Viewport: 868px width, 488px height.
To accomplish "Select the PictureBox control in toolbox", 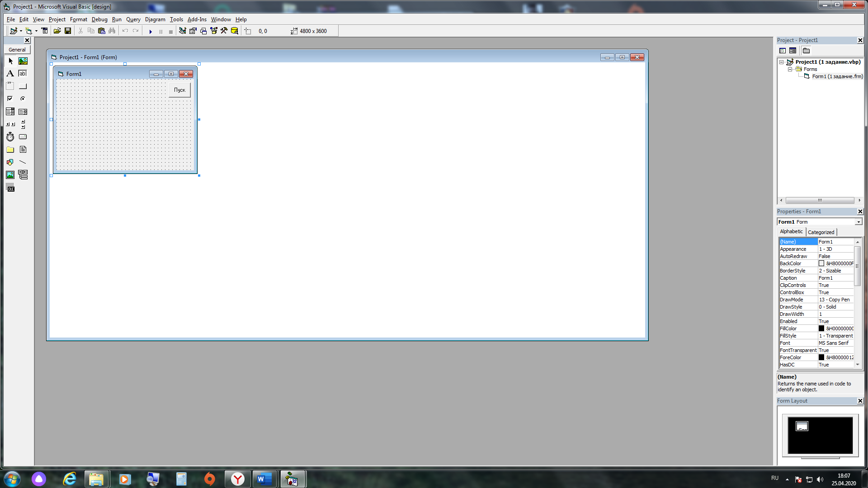I will [23, 61].
